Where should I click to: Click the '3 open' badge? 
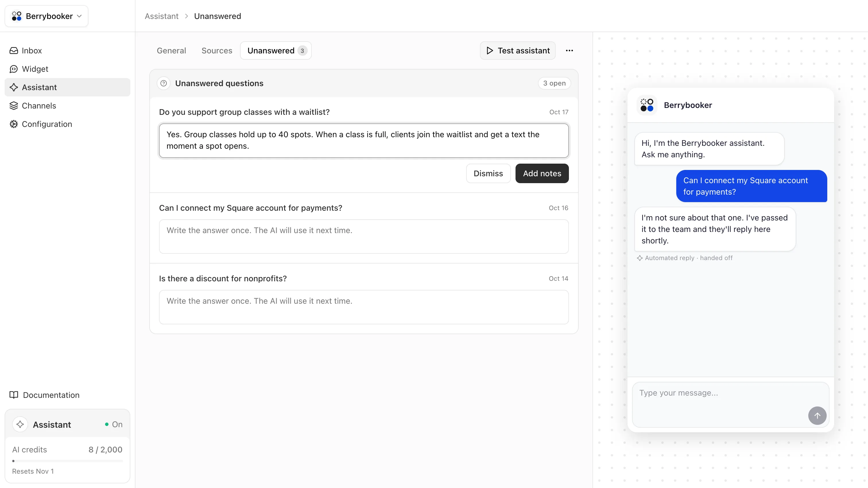click(554, 83)
